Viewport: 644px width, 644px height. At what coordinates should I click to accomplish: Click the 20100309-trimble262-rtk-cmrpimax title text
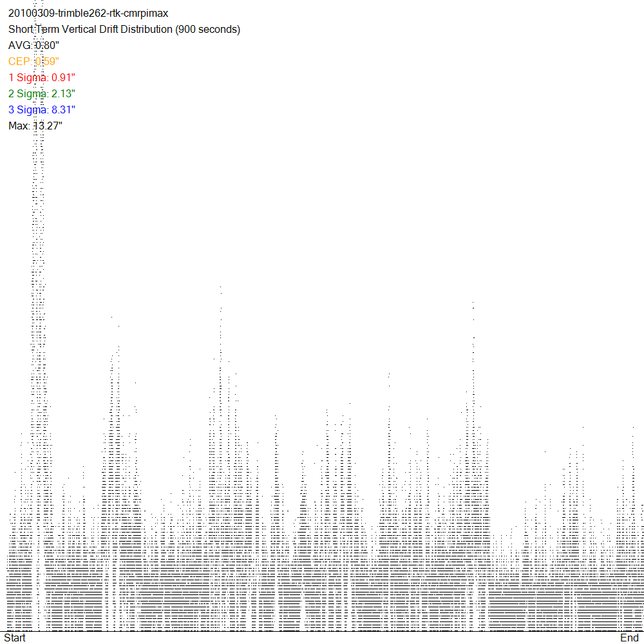click(88, 14)
